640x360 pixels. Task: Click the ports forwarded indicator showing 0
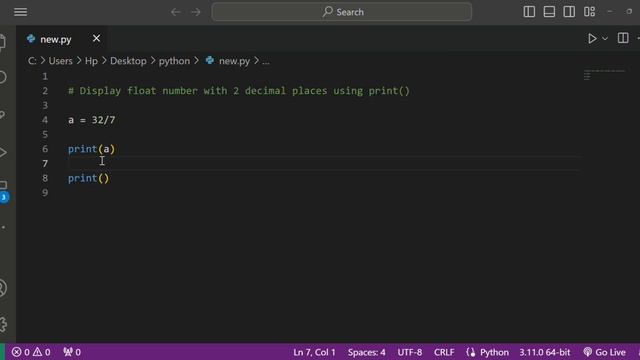(72, 352)
